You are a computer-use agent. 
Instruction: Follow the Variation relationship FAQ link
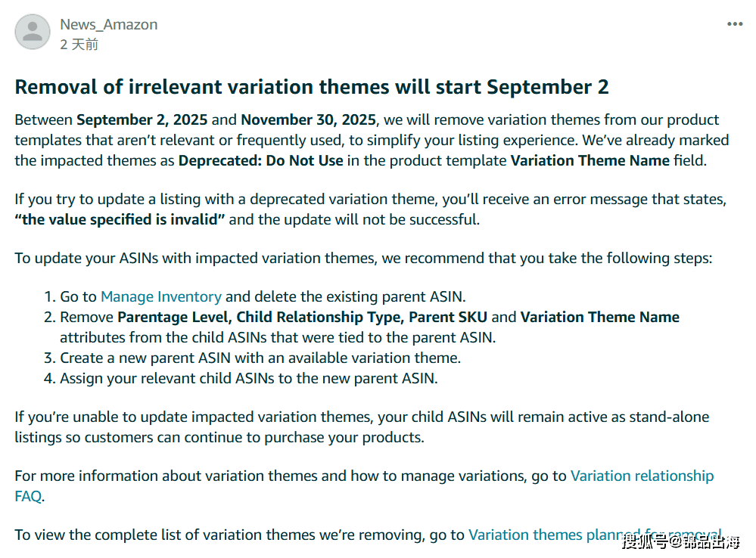364,485
